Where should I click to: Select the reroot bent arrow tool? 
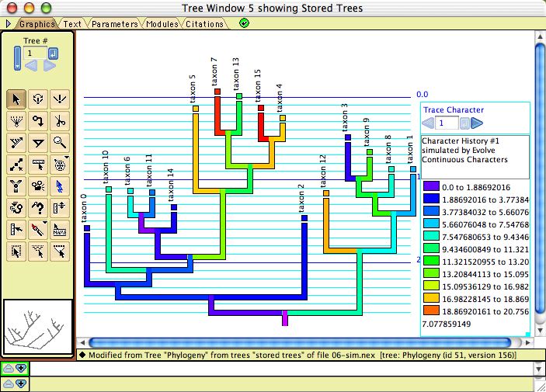pos(38,120)
